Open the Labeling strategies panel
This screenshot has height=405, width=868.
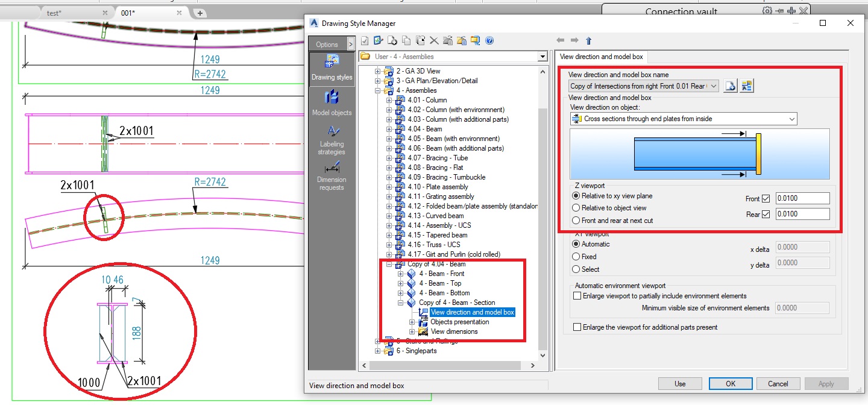332,139
